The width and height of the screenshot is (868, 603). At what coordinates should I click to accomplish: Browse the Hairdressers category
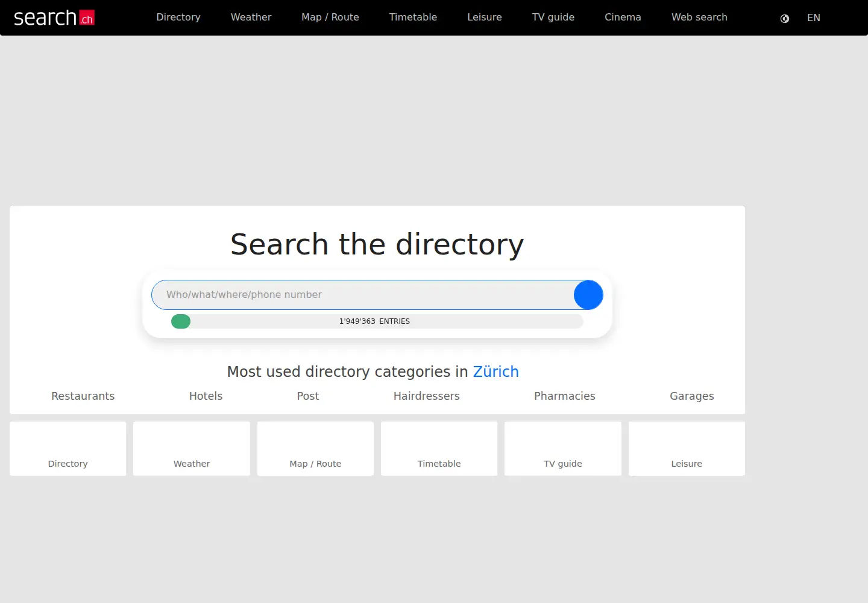coord(427,396)
